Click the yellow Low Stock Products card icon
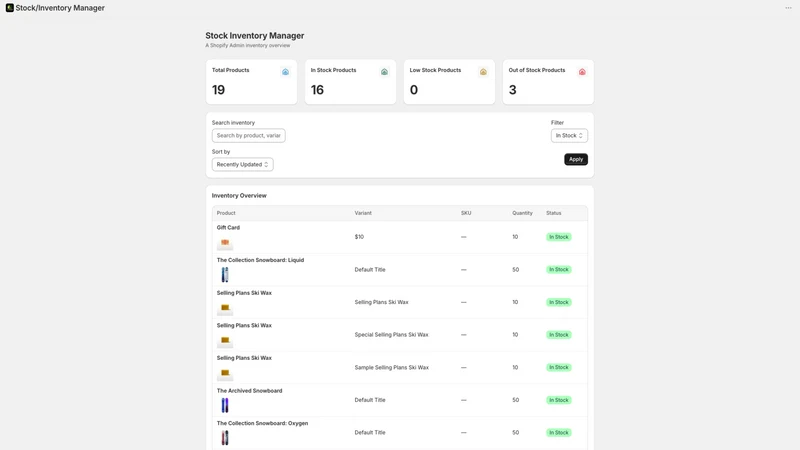Screen dimensions: 800x450 click(483, 72)
